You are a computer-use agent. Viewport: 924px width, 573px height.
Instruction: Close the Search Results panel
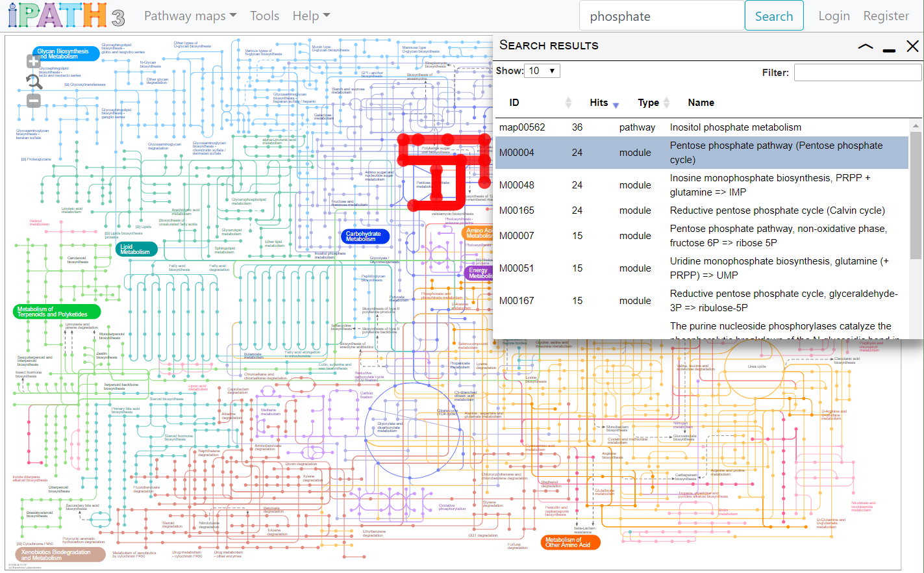pyautogui.click(x=912, y=46)
